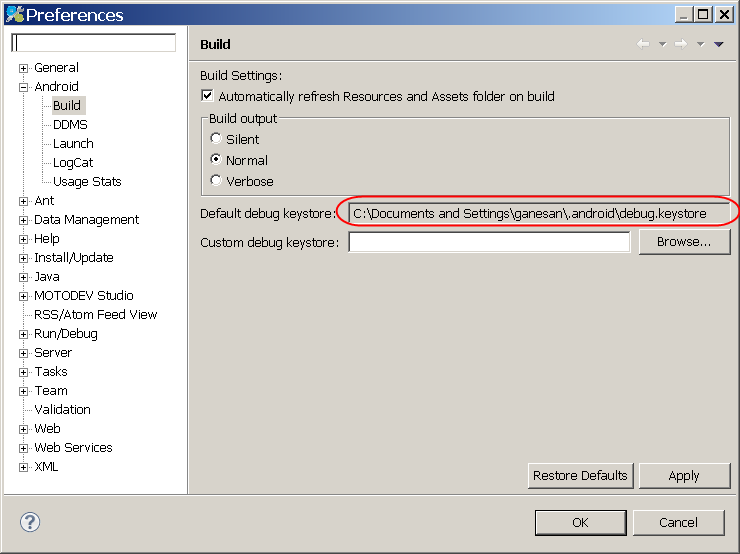The image size is (740, 554).
Task: Select the Verbose build output option
Action: [216, 180]
